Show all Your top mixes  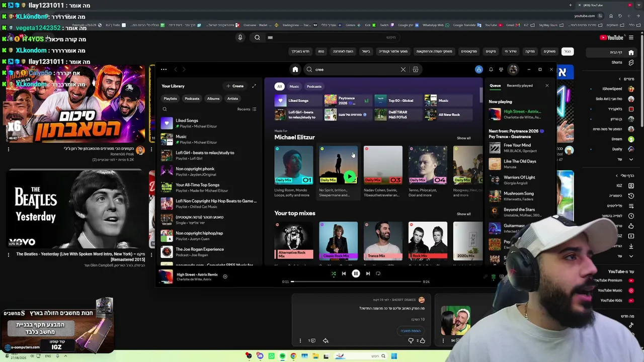coord(464,214)
